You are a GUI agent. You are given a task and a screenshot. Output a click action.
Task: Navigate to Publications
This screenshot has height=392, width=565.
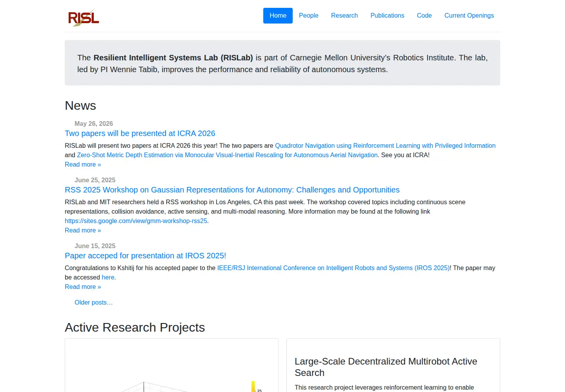[x=387, y=16]
